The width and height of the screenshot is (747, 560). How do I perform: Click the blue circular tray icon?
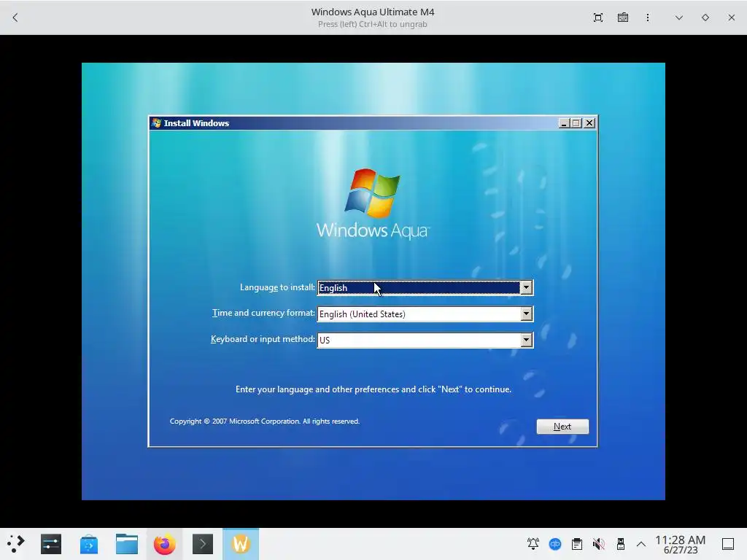555,544
